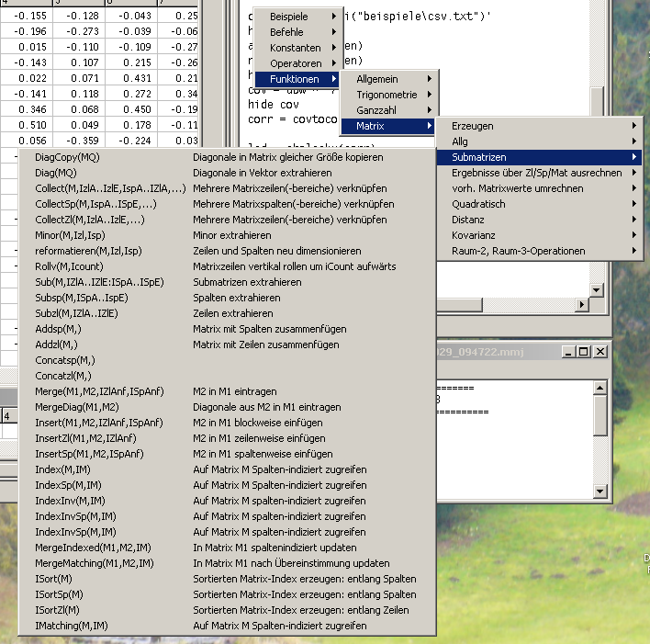Screen dimensions: 650x644
Task: Expand the Allg matrix submenu
Action: coord(539,141)
